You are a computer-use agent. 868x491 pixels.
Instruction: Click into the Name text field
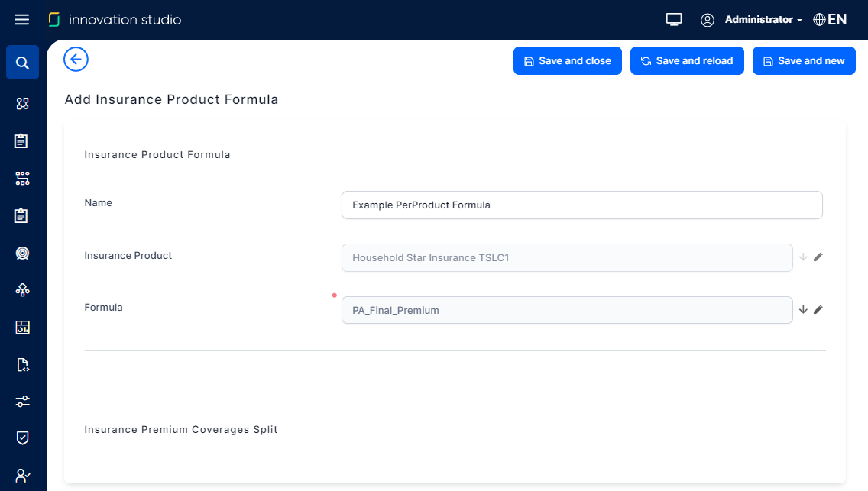tap(581, 205)
